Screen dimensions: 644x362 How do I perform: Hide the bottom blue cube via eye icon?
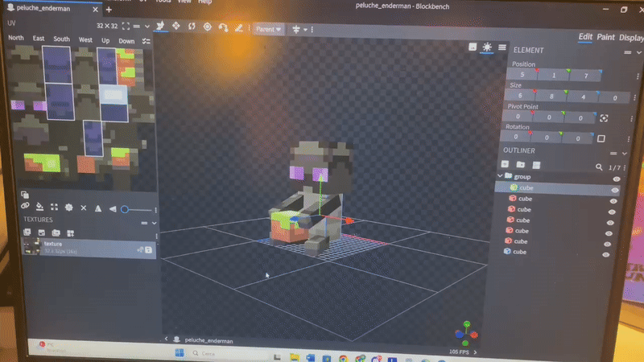606,254
